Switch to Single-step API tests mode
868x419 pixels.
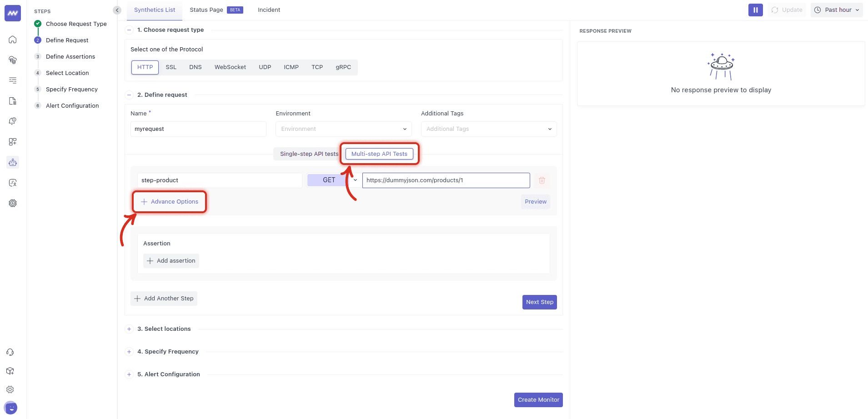308,154
